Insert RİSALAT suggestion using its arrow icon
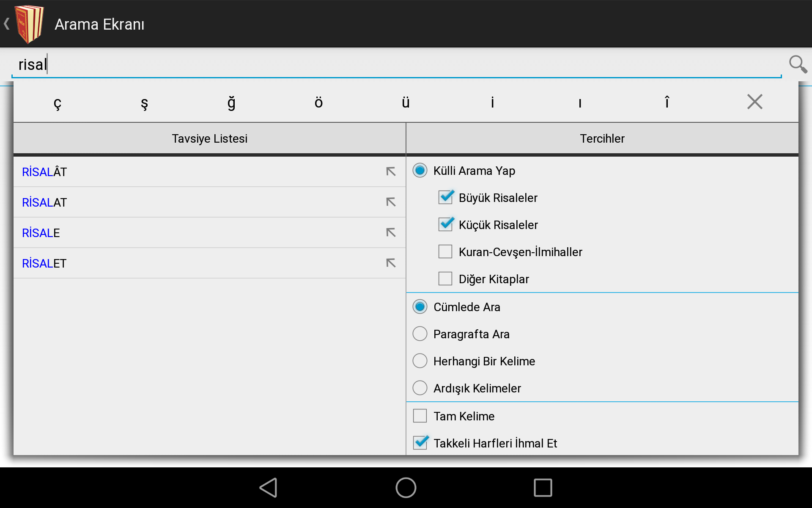Screen dimensions: 812x508 (x=391, y=202)
